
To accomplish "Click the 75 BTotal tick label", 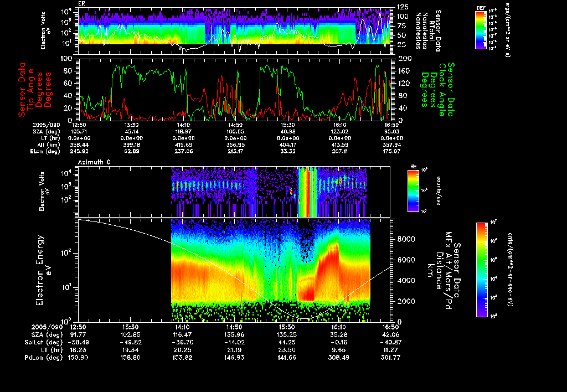I will 402,26.
